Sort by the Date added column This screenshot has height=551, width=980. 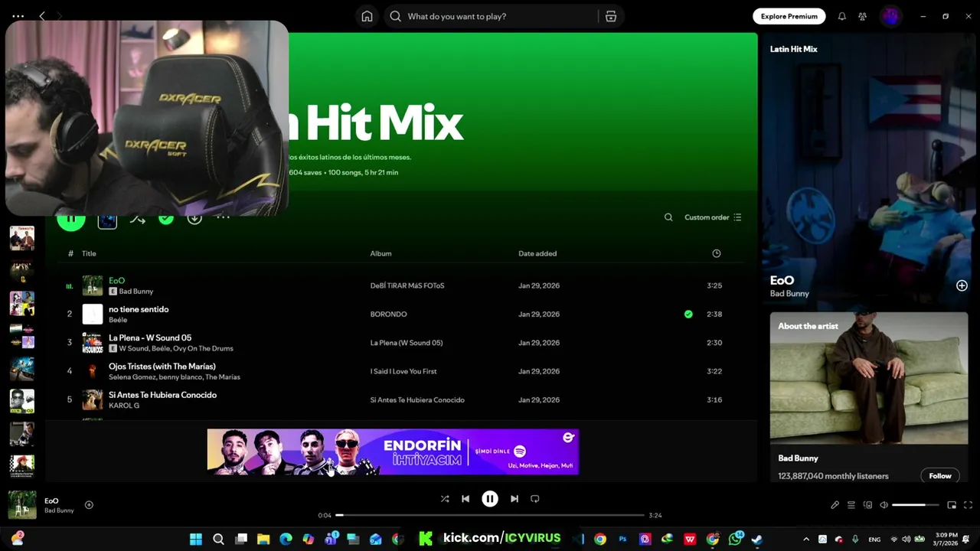[x=537, y=253]
